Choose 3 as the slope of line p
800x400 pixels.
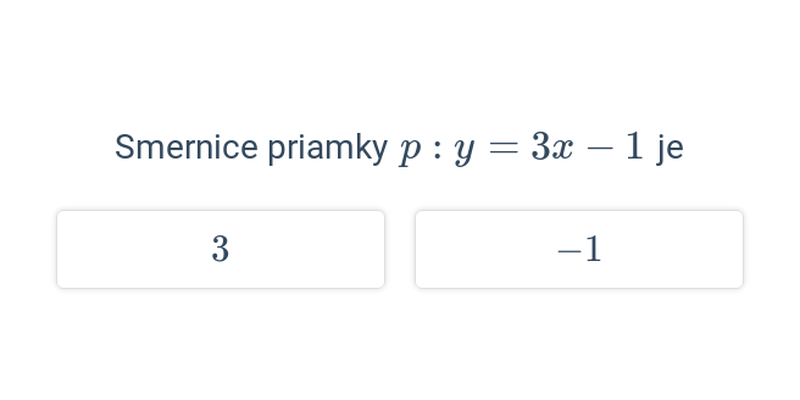[x=220, y=249]
